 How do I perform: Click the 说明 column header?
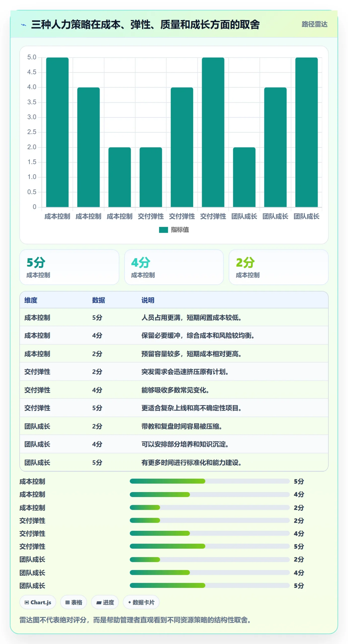(148, 300)
